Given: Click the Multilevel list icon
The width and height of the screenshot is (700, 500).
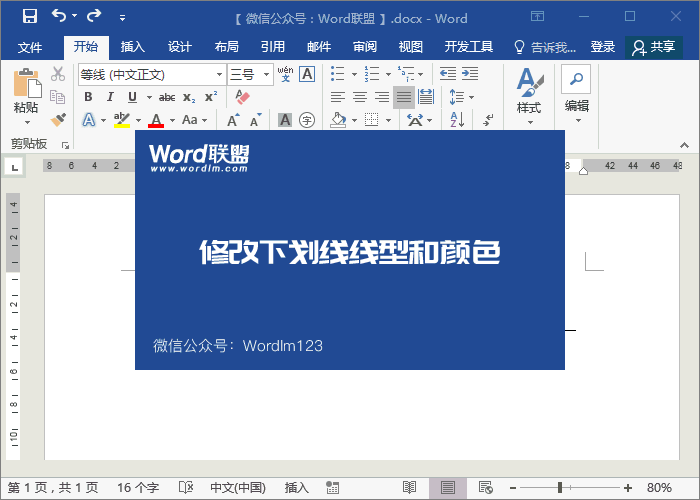Looking at the screenshot, I should (406, 74).
